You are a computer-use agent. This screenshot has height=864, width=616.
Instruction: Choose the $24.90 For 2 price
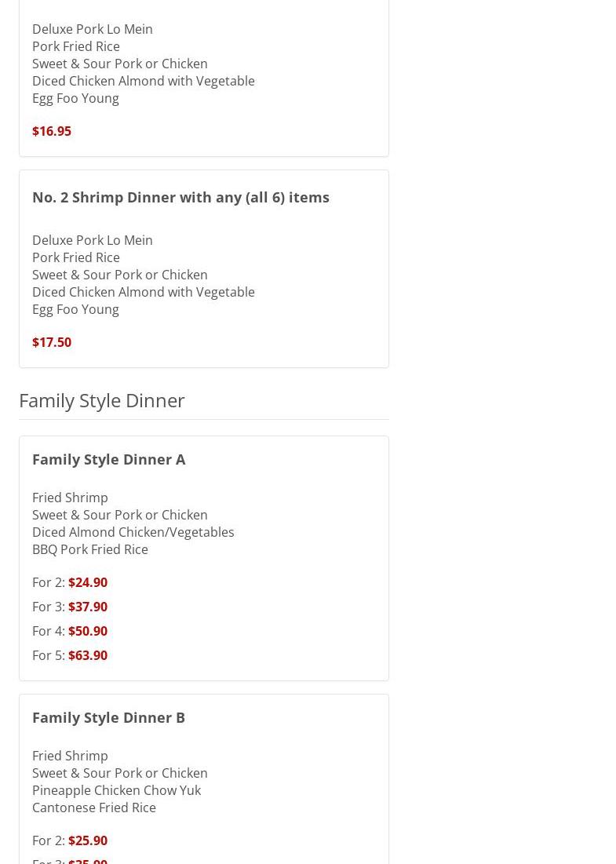click(x=88, y=582)
